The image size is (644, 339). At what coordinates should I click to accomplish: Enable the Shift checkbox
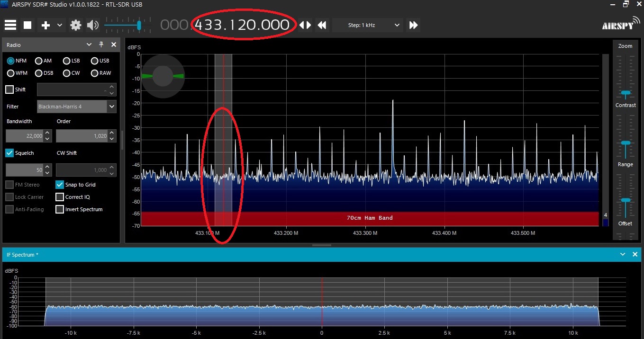[x=9, y=89]
